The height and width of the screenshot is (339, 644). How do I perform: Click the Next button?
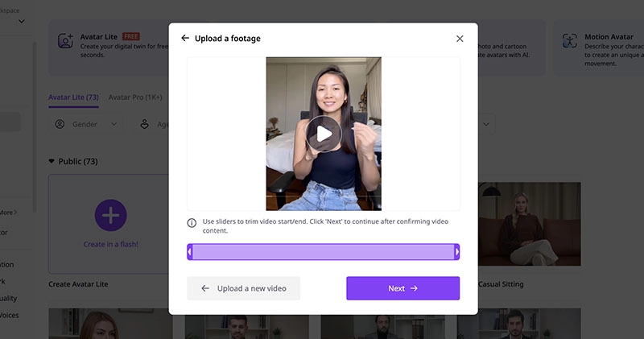pyautogui.click(x=403, y=288)
